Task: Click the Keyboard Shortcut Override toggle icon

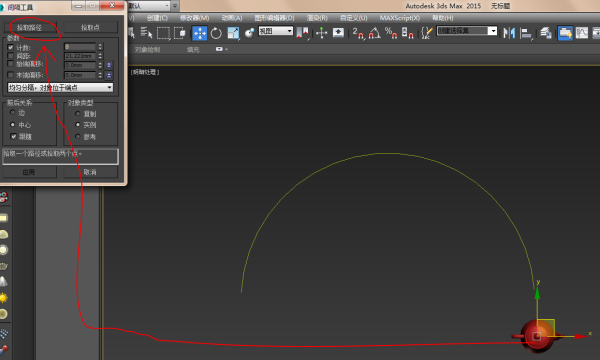Action: pos(338,33)
